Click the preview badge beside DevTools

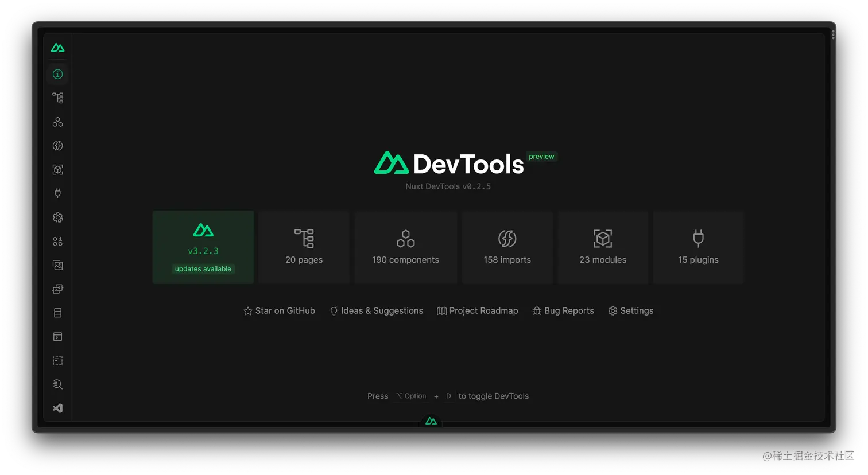click(541, 157)
